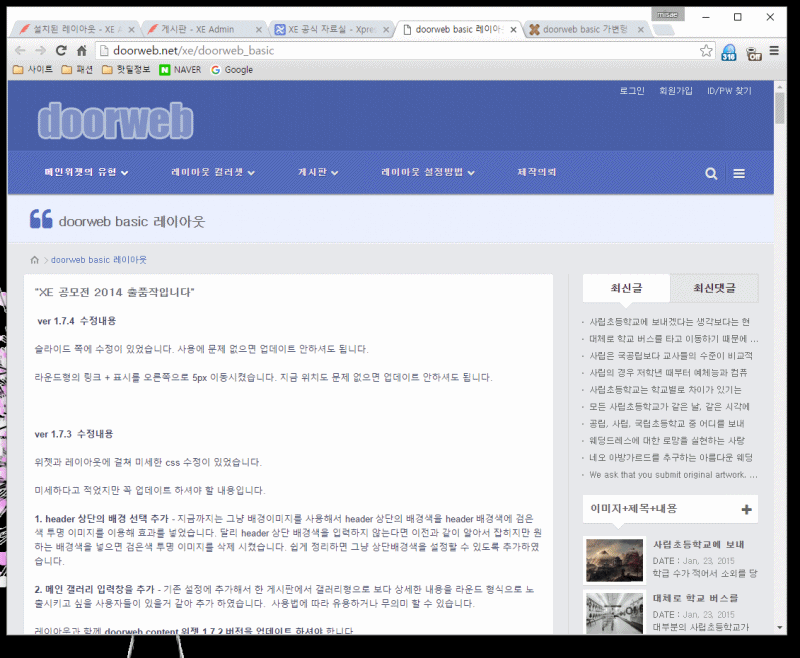
Task: Click the home icon in the breadcrumb
Action: tap(36, 260)
